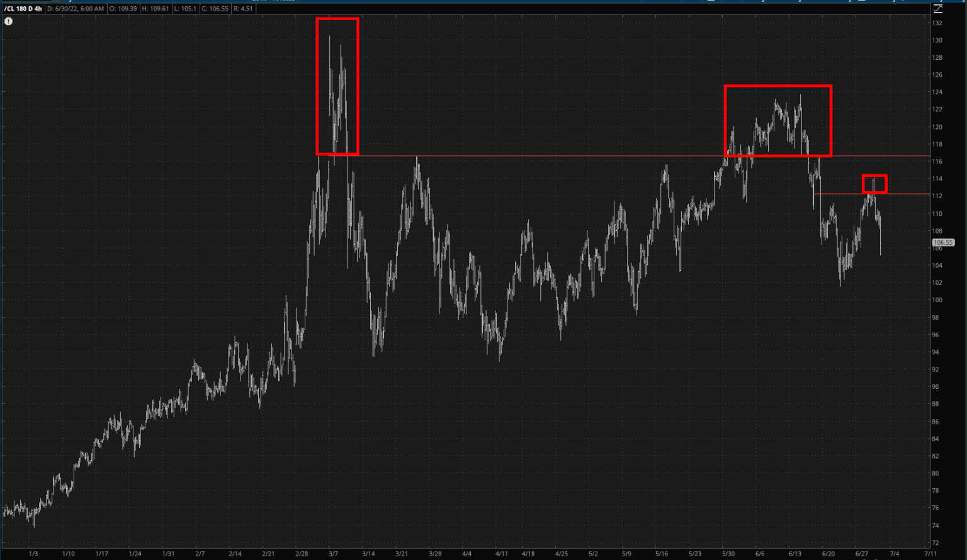This screenshot has height=560, width=967.
Task: Click the 5/30 date label on time axis
Action: [728, 554]
